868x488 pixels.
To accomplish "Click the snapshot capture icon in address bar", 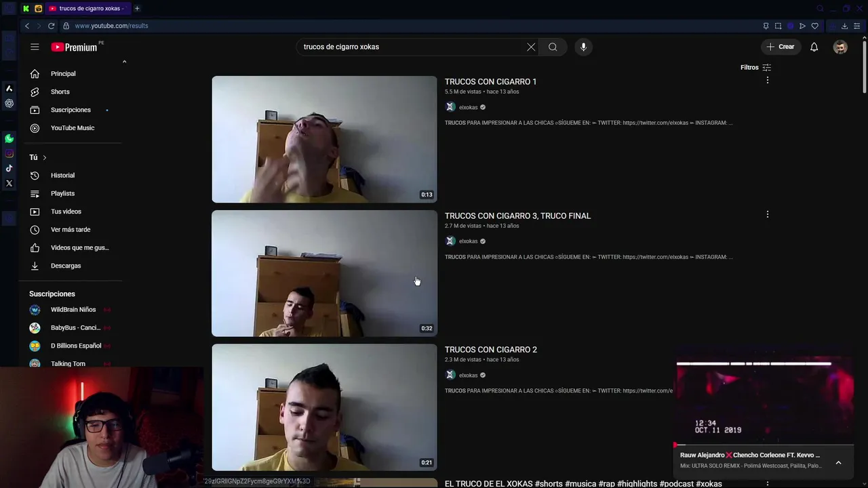I will click(x=778, y=26).
